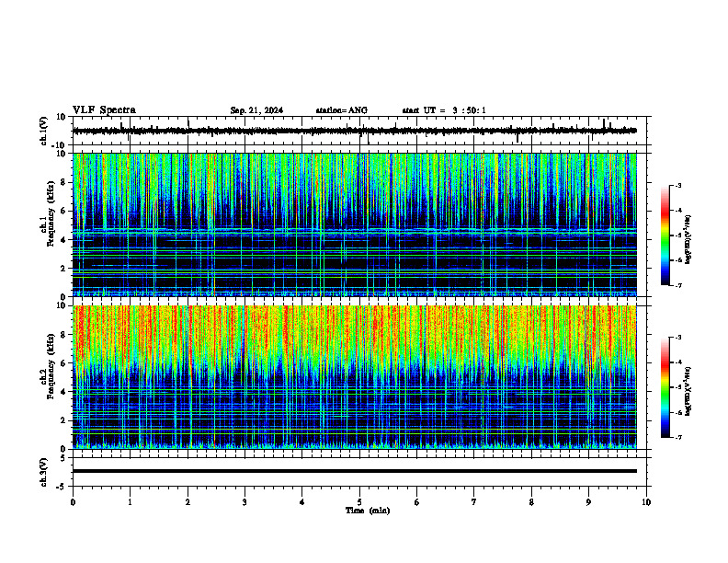Click the "-5" tick on the ch.3(V) axis
The image size is (728, 563).
pyautogui.click(x=63, y=487)
